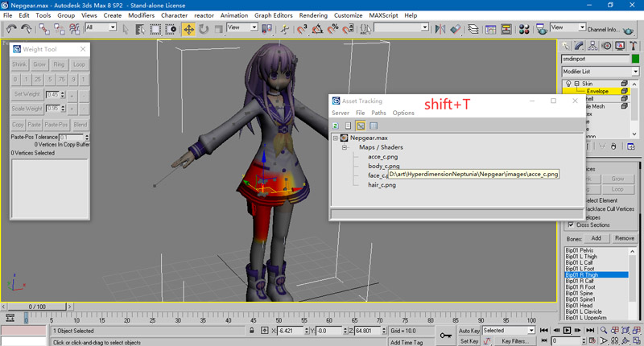Screen dimensions: 644x346
Task: Click the Refresh icon in Asset Tracking
Action: click(336, 126)
